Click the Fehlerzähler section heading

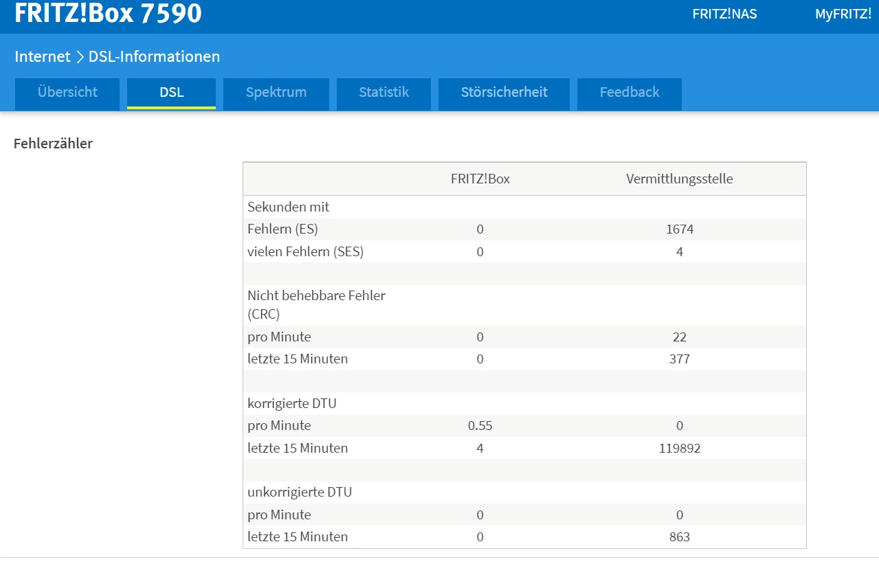[53, 144]
